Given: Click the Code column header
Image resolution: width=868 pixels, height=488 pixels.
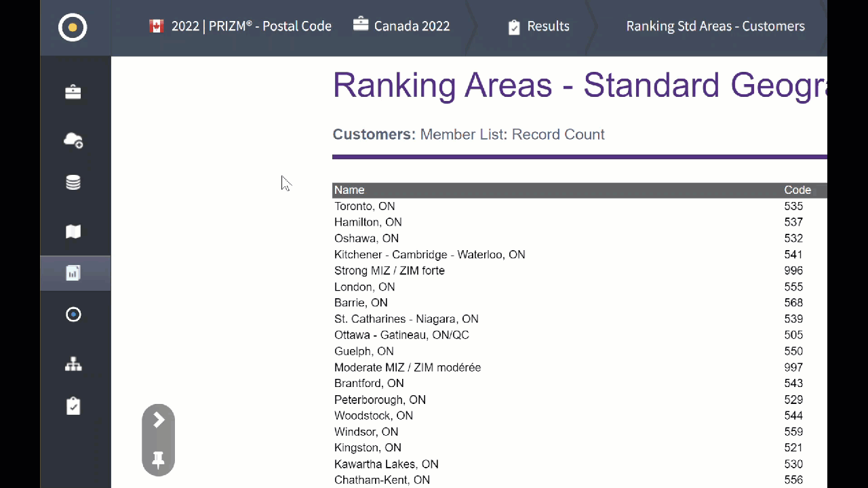Looking at the screenshot, I should click(x=797, y=190).
